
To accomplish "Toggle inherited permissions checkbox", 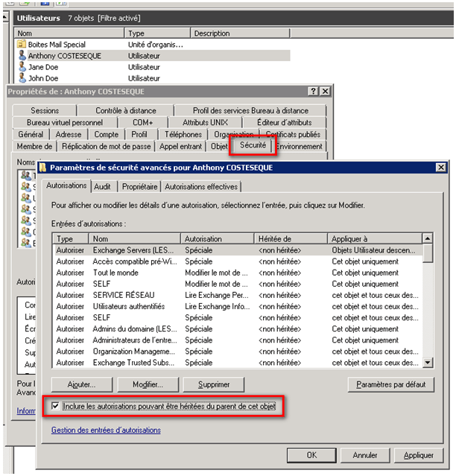I will (x=57, y=406).
